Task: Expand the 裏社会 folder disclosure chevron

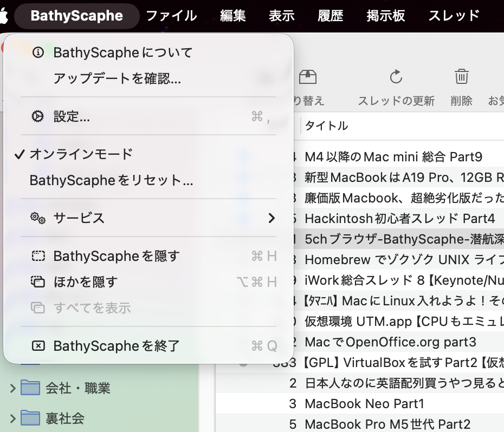Action: point(13,418)
